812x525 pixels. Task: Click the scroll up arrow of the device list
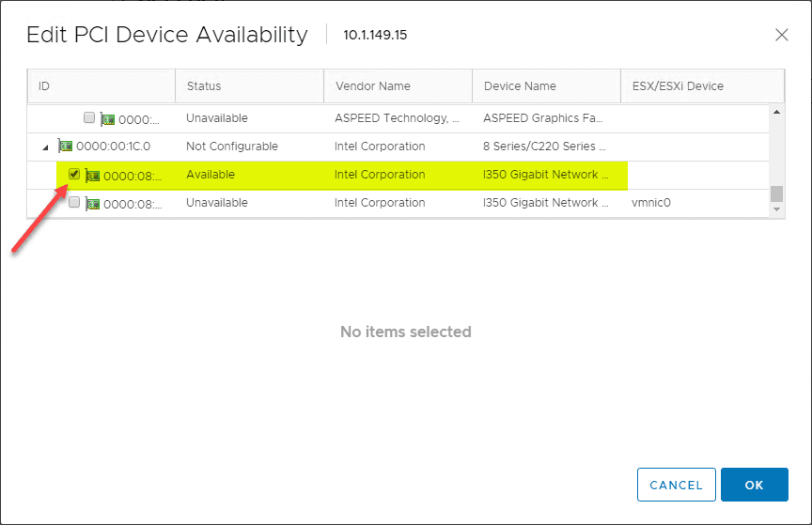[776, 113]
